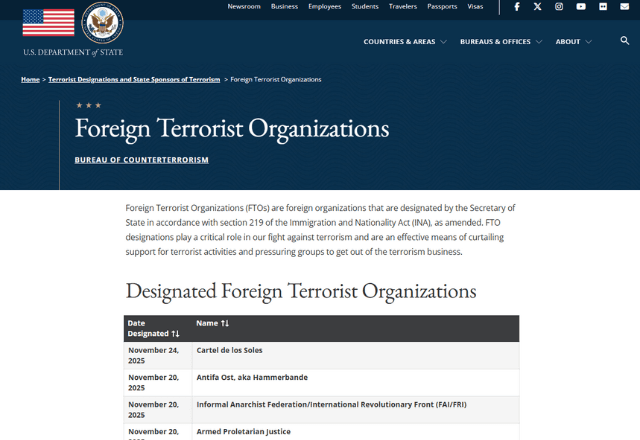640x440 pixels.
Task: Open the YouTube channel icon
Action: coord(581,7)
